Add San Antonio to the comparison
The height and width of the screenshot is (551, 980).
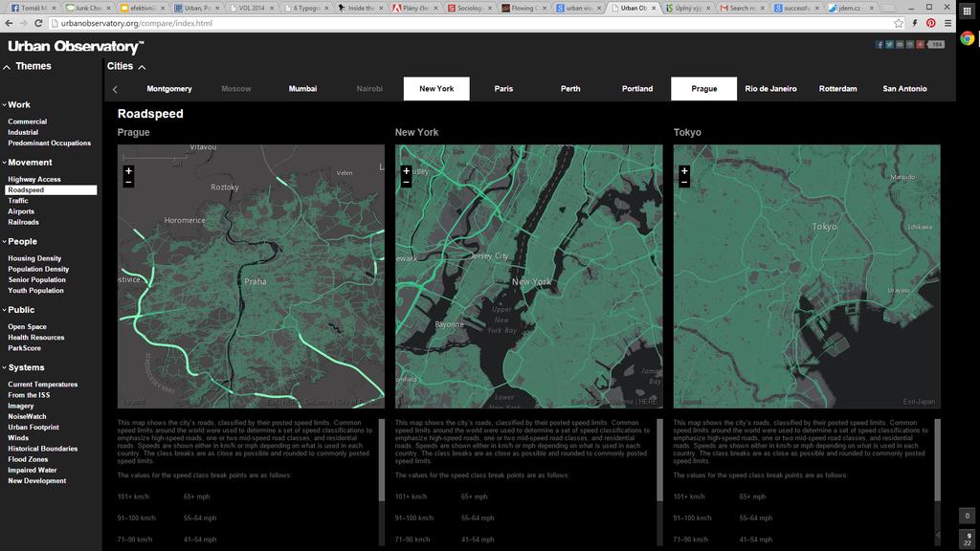pos(904,89)
